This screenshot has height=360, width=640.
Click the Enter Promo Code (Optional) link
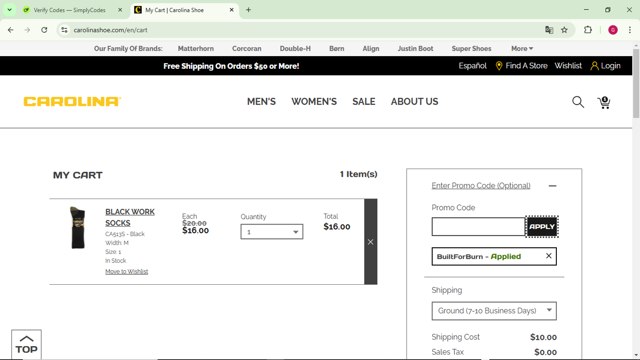pos(481,186)
